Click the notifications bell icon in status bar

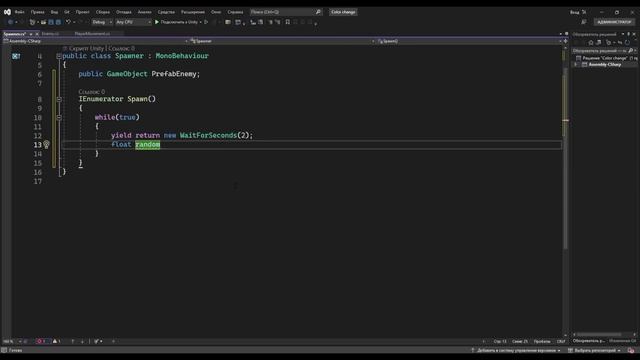pos(631,350)
